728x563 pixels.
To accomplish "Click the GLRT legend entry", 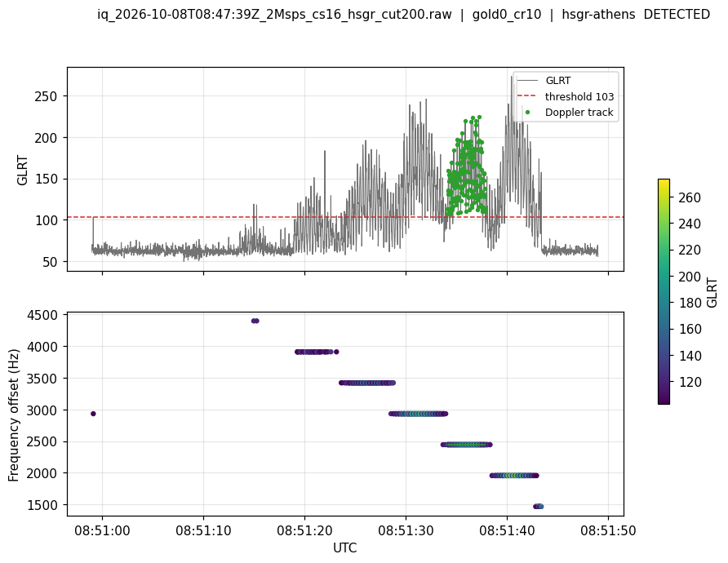I will 557,81.
